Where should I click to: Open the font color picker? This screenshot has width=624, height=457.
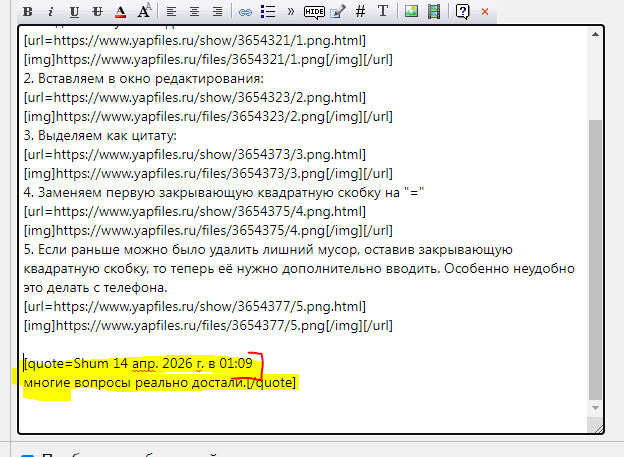pos(121,12)
